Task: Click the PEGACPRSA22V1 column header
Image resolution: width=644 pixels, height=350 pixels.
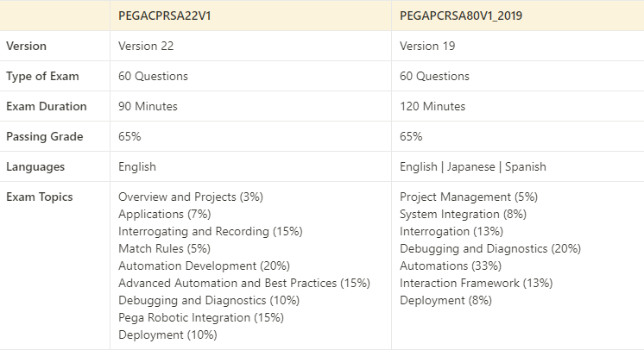Action: [x=166, y=16]
